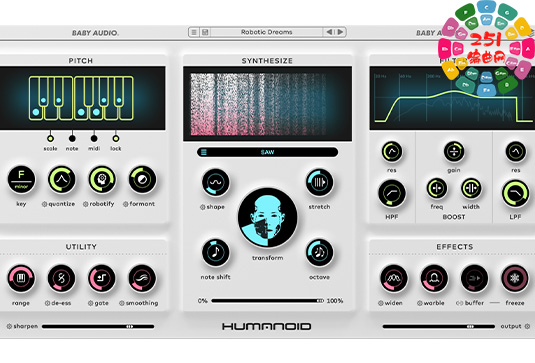Select note pitch mode
Image resolution: width=535 pixels, height=363 pixels.
(72, 139)
